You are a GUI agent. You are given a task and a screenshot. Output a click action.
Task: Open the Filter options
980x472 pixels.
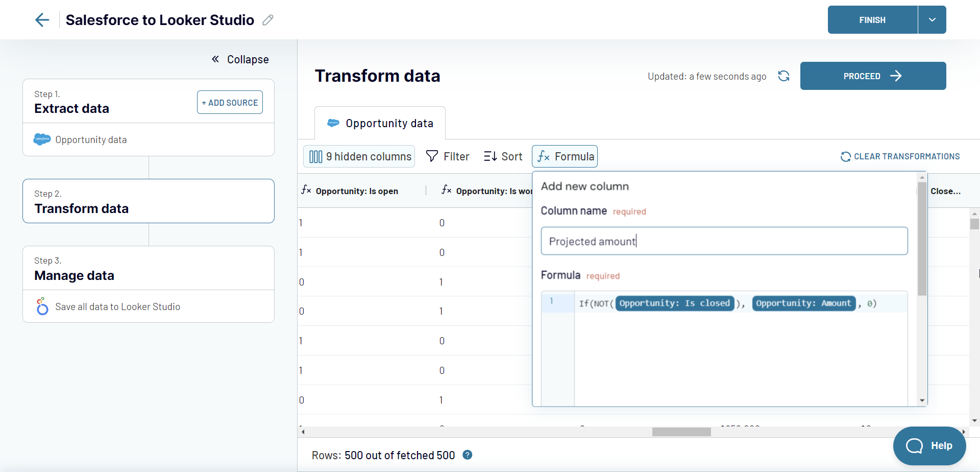pyautogui.click(x=448, y=156)
